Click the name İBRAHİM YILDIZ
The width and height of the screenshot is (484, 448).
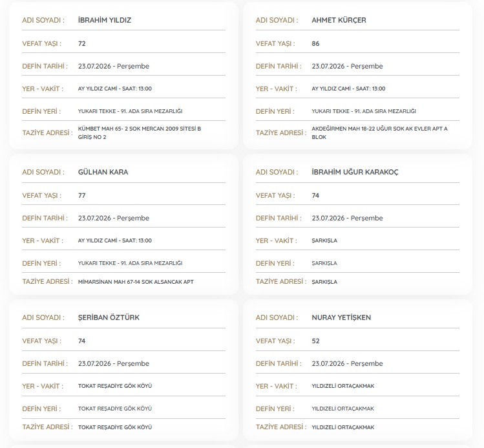point(104,20)
